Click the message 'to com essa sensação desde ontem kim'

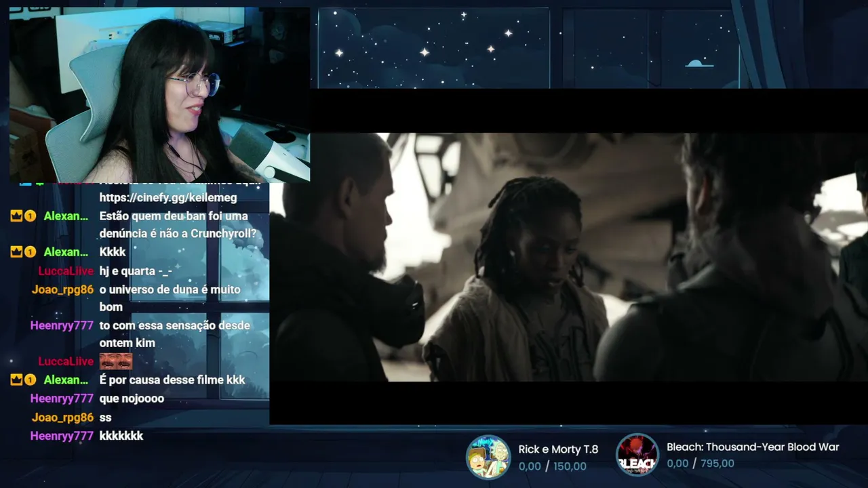pos(174,334)
